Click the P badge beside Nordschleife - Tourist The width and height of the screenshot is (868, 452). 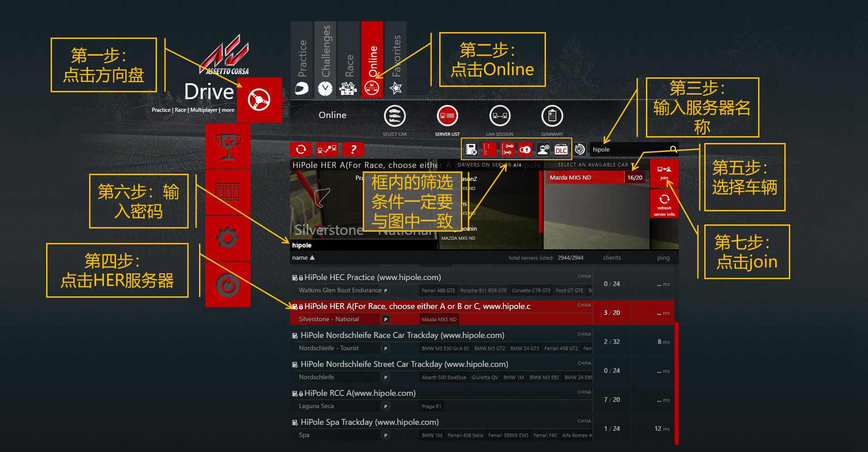click(x=386, y=348)
